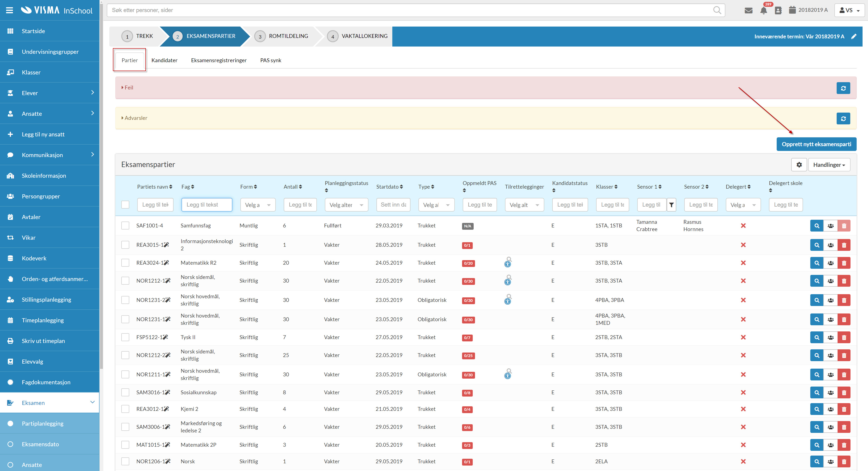The height and width of the screenshot is (471, 868).
Task: Click the Startdato filter date field
Action: (x=393, y=205)
